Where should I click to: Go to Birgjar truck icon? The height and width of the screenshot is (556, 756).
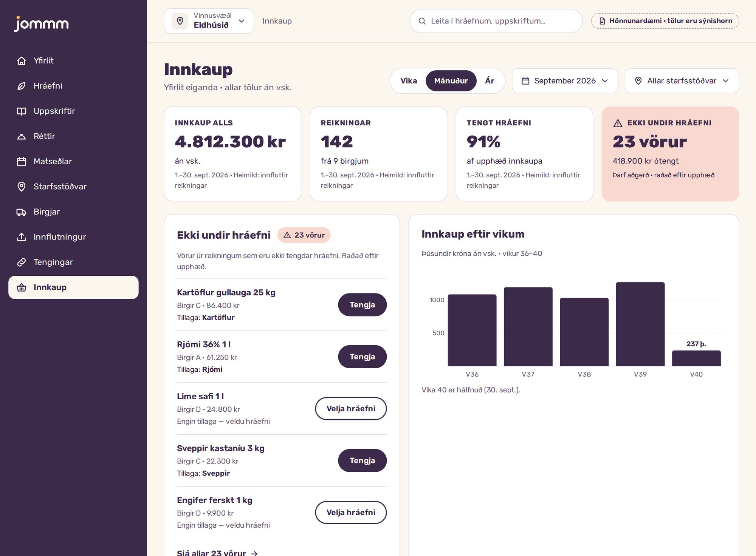[x=22, y=212]
